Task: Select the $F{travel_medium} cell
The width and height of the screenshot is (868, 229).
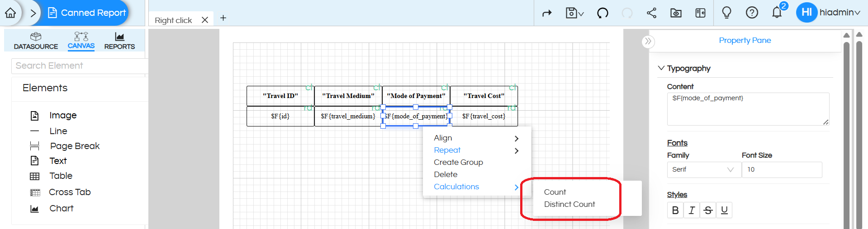Action: 348,116
